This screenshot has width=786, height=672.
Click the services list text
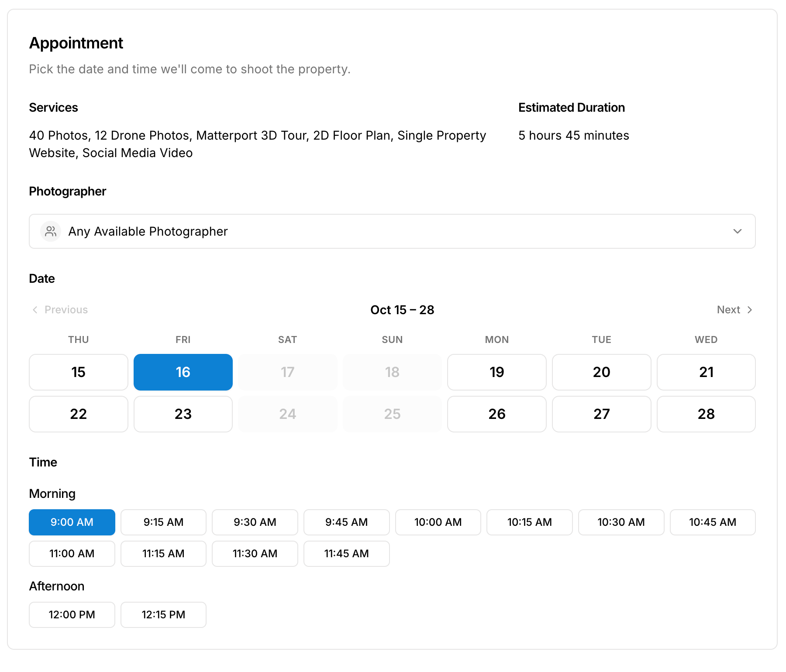click(x=258, y=144)
